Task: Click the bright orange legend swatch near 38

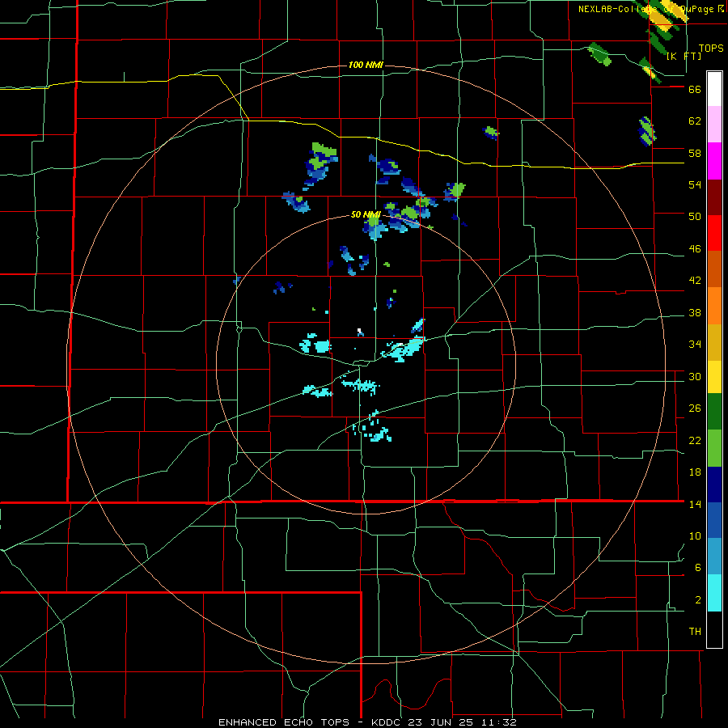Action: [714, 306]
